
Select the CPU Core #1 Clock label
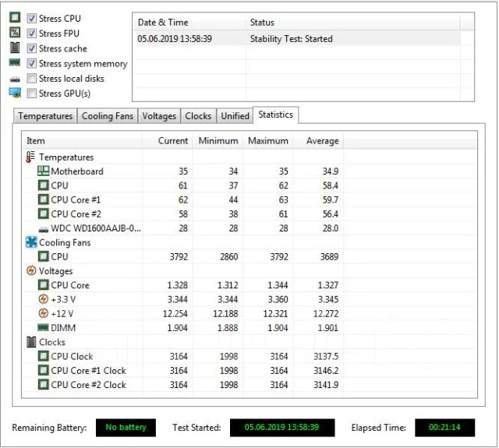tap(88, 371)
